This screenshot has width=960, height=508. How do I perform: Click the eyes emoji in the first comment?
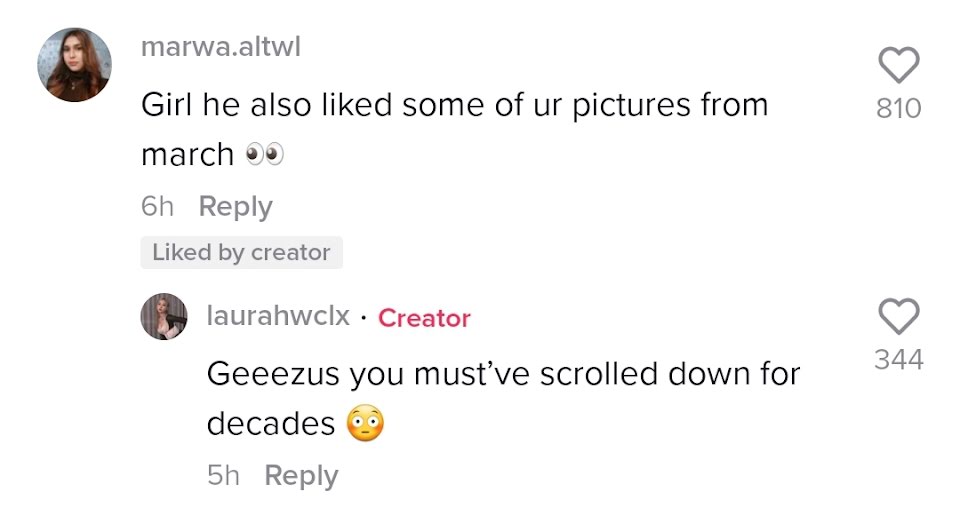[264, 154]
